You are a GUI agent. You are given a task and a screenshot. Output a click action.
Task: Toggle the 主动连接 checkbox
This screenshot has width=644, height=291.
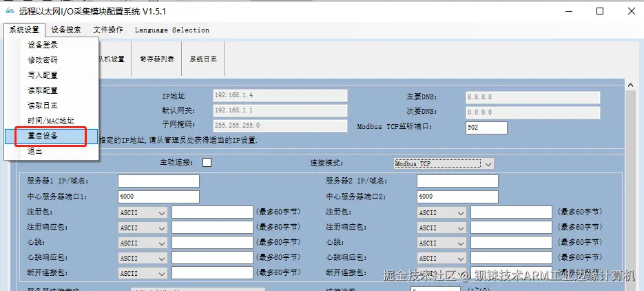[207, 162]
